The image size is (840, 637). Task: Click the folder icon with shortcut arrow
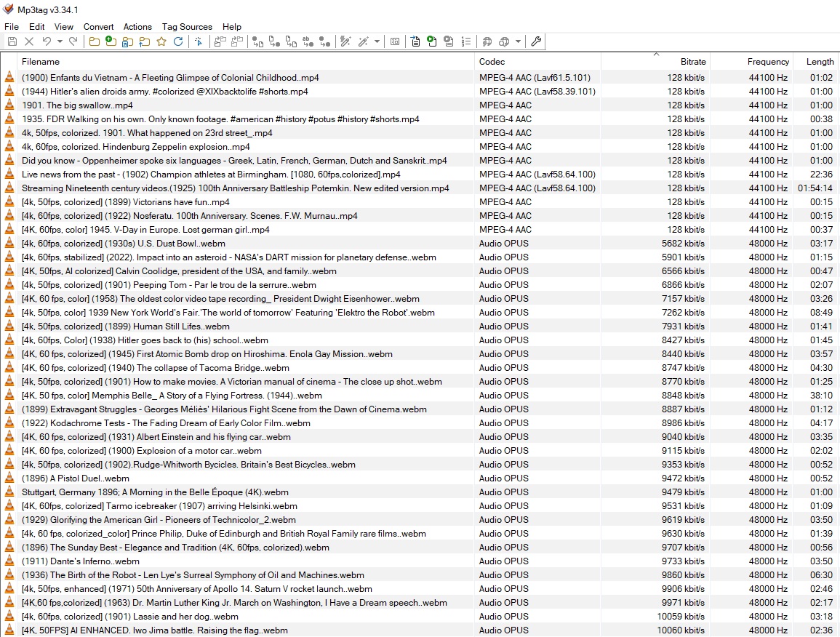[127, 41]
